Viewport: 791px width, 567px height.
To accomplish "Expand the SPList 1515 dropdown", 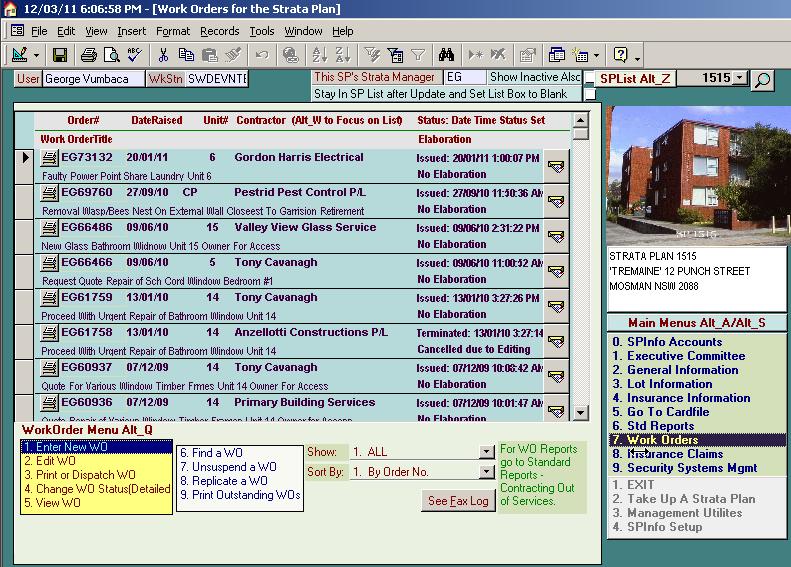I will coord(739,78).
